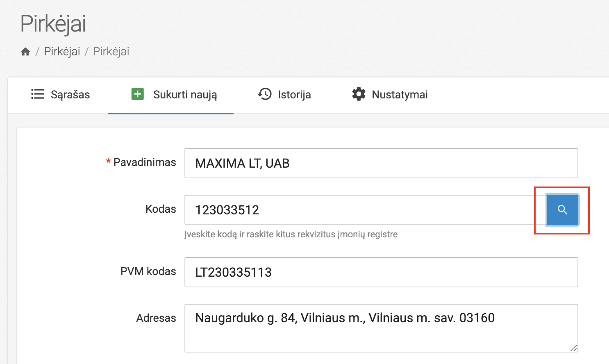Click the history clock icon
609x364 pixels.
point(265,94)
